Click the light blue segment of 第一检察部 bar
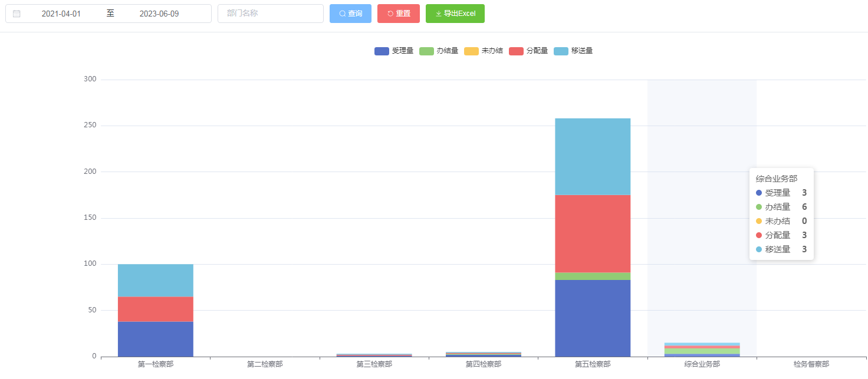868x379 pixels. tap(155, 281)
